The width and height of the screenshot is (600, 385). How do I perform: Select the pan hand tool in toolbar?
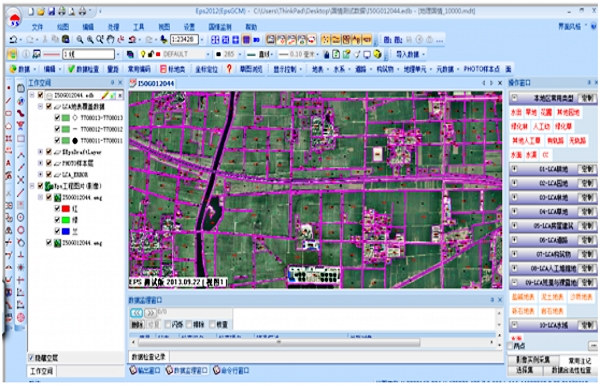pyautogui.click(x=111, y=39)
